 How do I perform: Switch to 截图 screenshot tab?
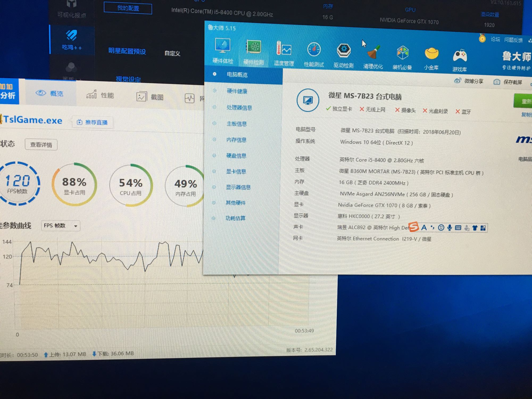[150, 97]
